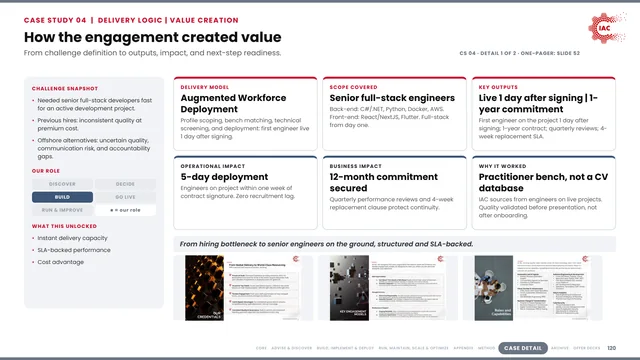640x360 pixels.
Task: Go to Offer Decks section
Action: [587, 348]
